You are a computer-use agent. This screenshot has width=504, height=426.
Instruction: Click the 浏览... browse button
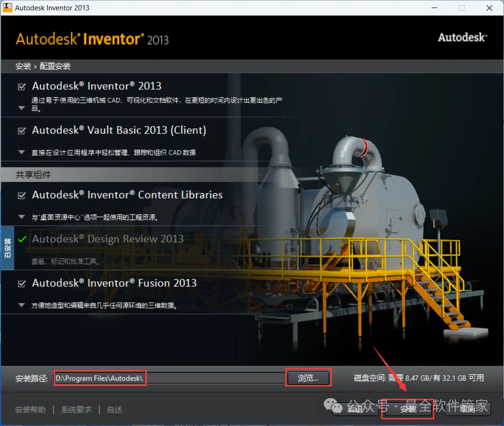[x=308, y=378]
